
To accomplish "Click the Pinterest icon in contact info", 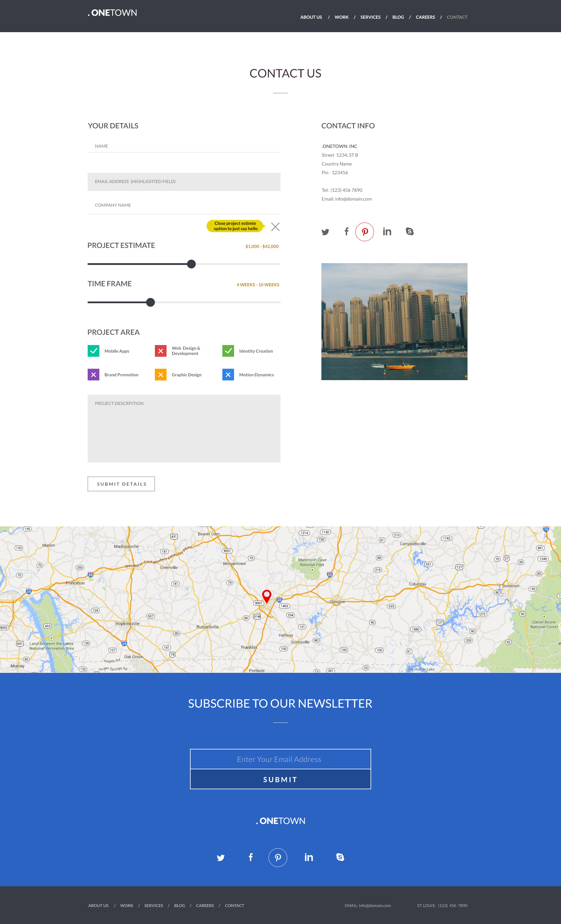I will tap(365, 231).
